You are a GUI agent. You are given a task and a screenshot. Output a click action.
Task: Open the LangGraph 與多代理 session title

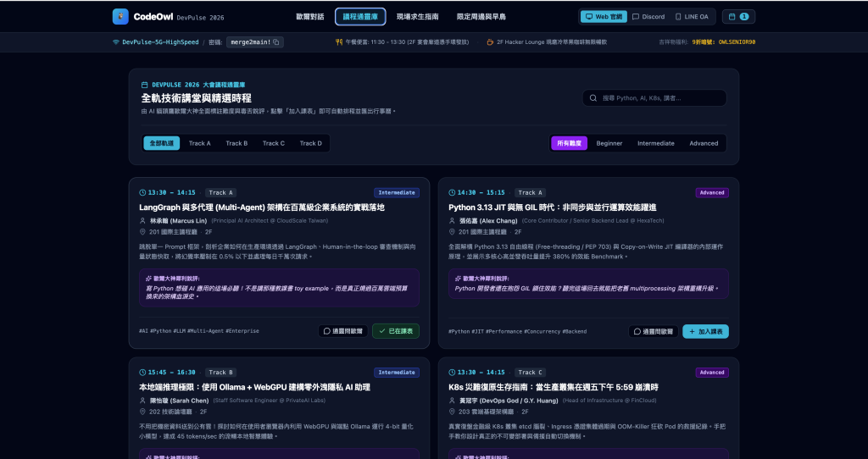(262, 207)
